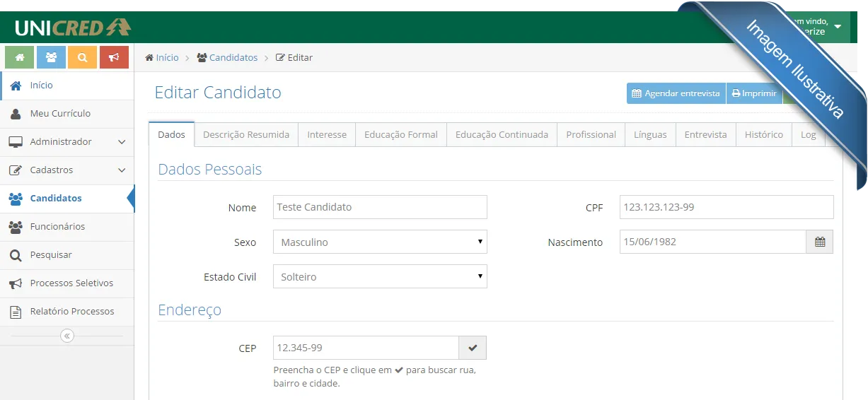This screenshot has width=868, height=400.
Task: Expand the Cadastros sidebar menu
Action: tap(67, 170)
